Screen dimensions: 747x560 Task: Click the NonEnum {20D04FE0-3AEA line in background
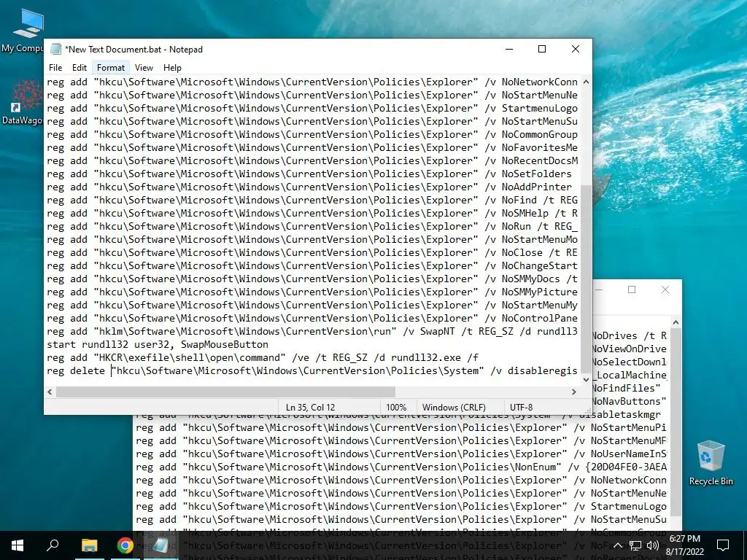[x=401, y=467]
